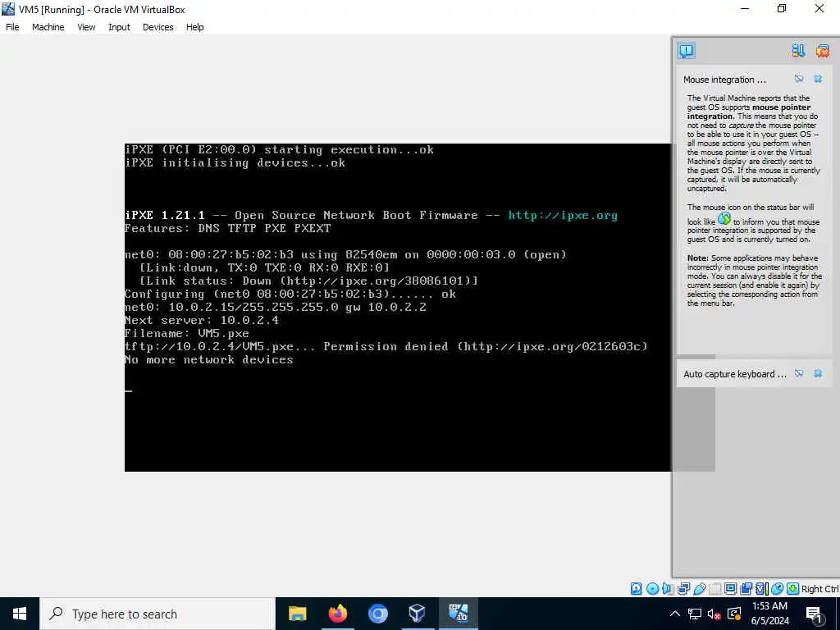Click the network tray icon
This screenshot has width=840, height=630.
[x=695, y=614]
